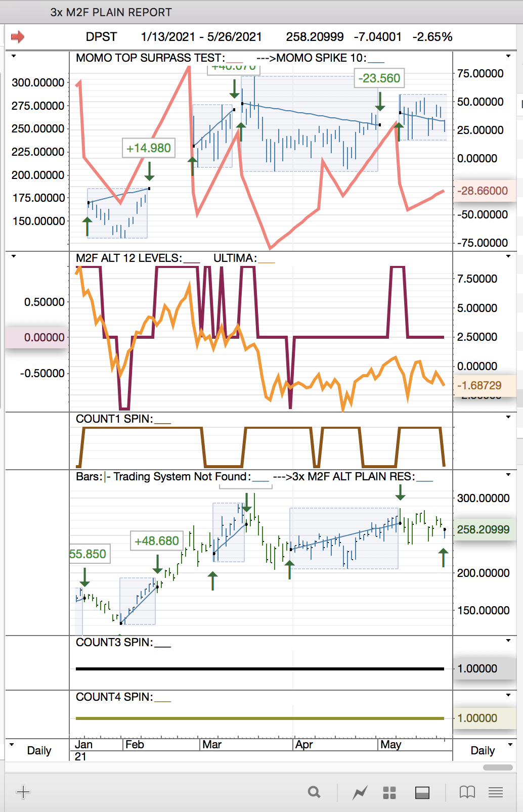
Task: Open the COUNT4 SPIN pane menu triangle
Action: coord(508,695)
